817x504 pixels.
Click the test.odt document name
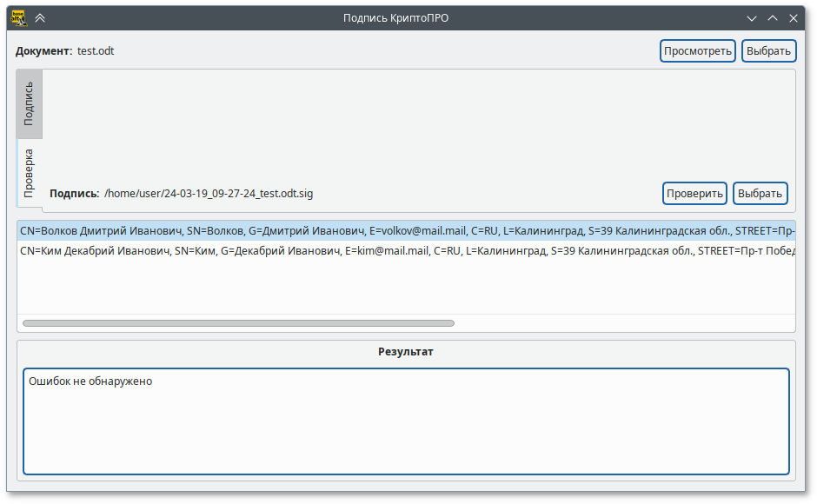click(x=96, y=51)
